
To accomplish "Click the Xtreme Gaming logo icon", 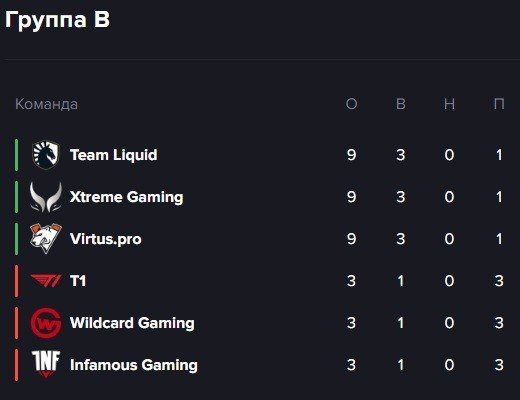I will [46, 197].
